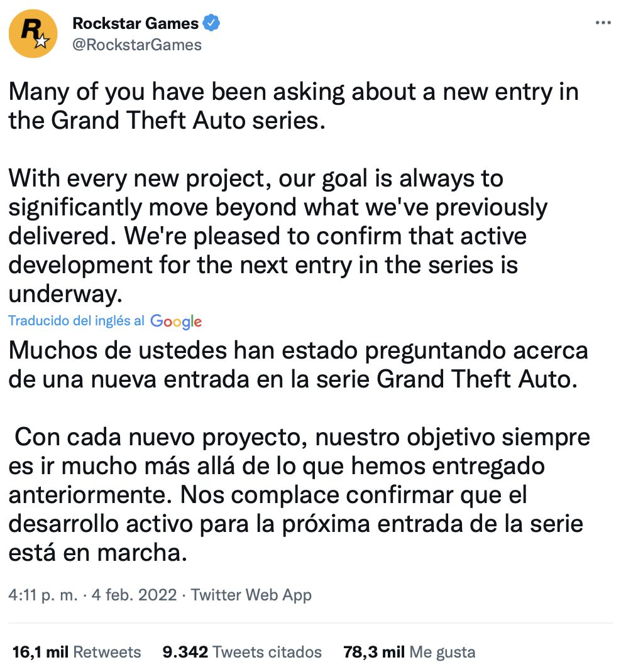Click the English paragraph starting "Many of you"
The image size is (621, 672).
(x=293, y=106)
